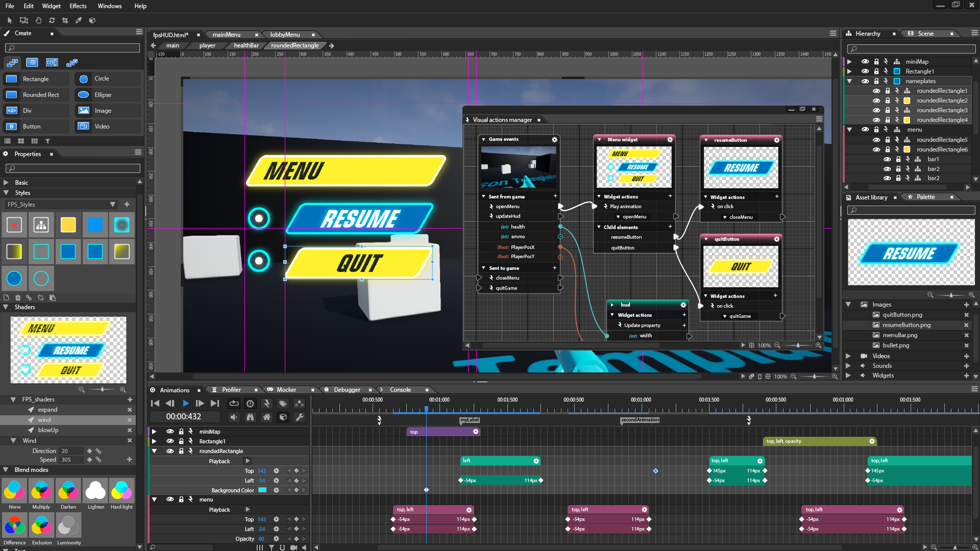980x551 pixels.
Task: Click the wrench icon in animation toolbar
Action: [300, 417]
